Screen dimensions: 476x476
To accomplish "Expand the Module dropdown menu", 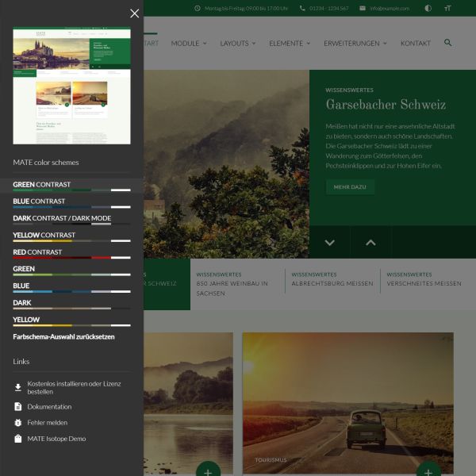I will (189, 43).
